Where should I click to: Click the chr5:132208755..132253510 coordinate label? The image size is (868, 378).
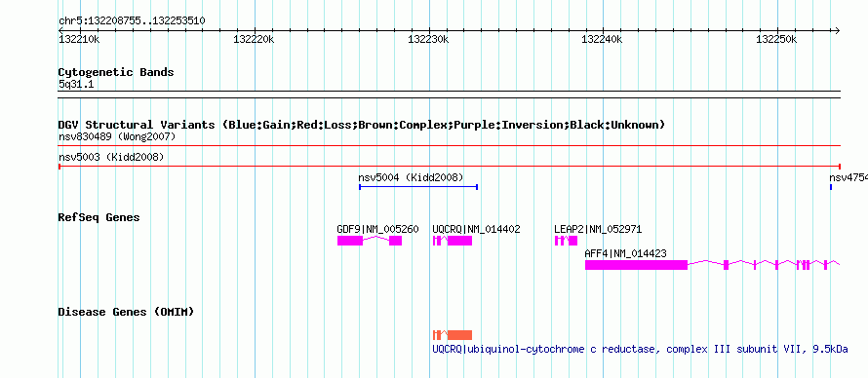coord(132,21)
